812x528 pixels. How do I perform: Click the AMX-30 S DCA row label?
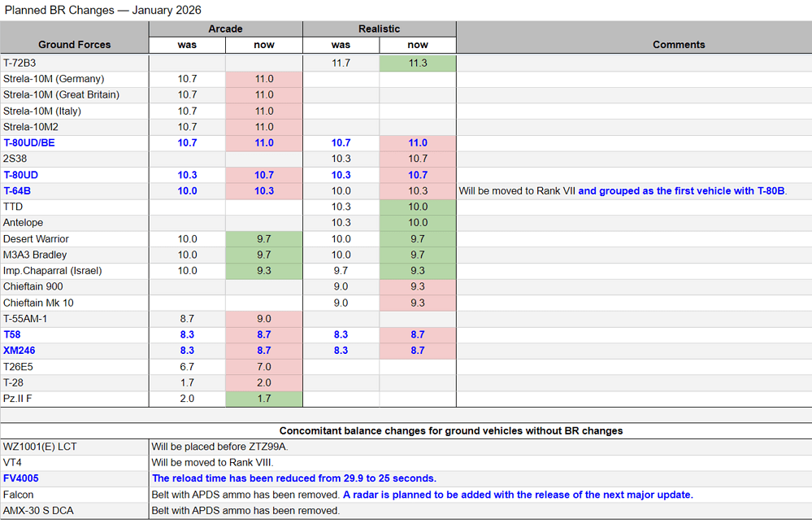pos(37,510)
